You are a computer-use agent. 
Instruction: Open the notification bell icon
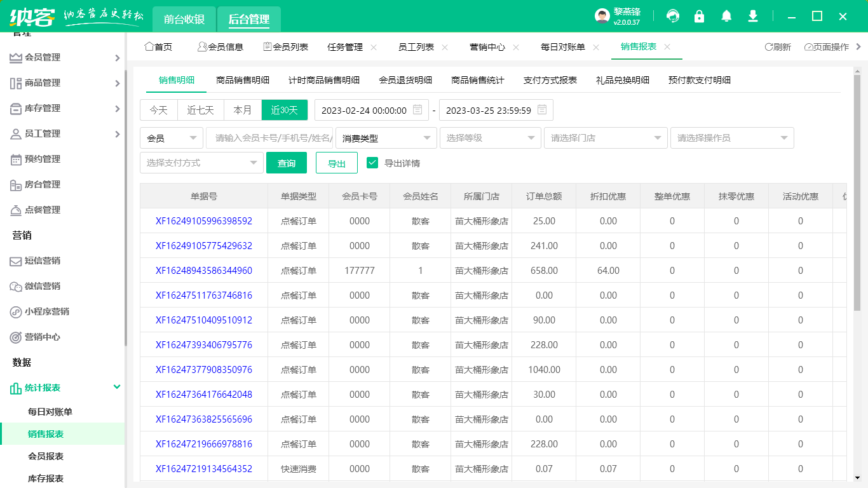click(726, 16)
